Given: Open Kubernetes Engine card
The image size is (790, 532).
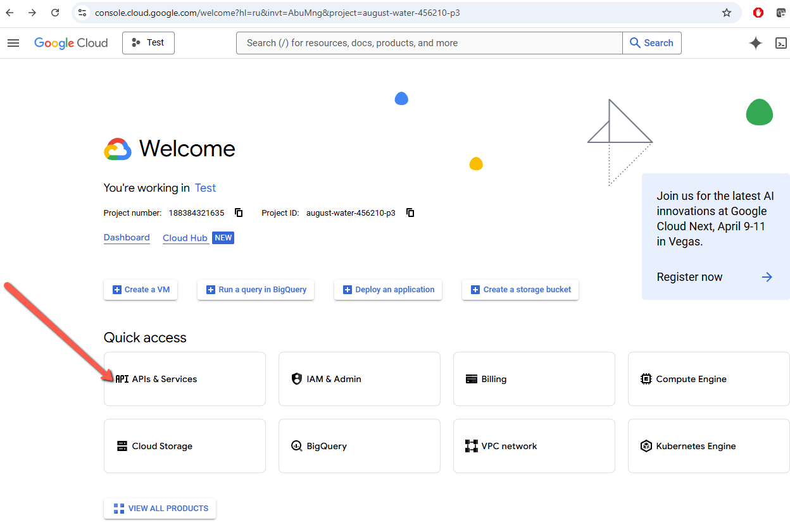Looking at the screenshot, I should pyautogui.click(x=709, y=446).
